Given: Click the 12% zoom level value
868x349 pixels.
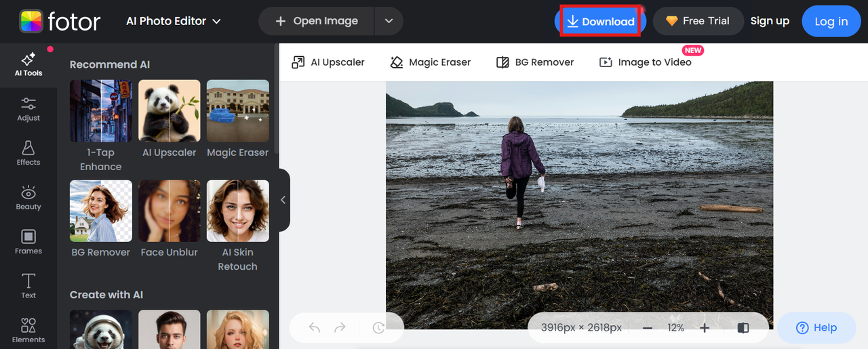Looking at the screenshot, I should point(676,328).
